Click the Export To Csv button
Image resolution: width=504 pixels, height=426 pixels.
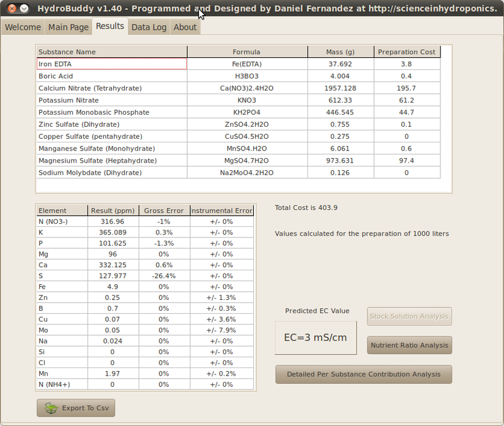tap(76, 408)
